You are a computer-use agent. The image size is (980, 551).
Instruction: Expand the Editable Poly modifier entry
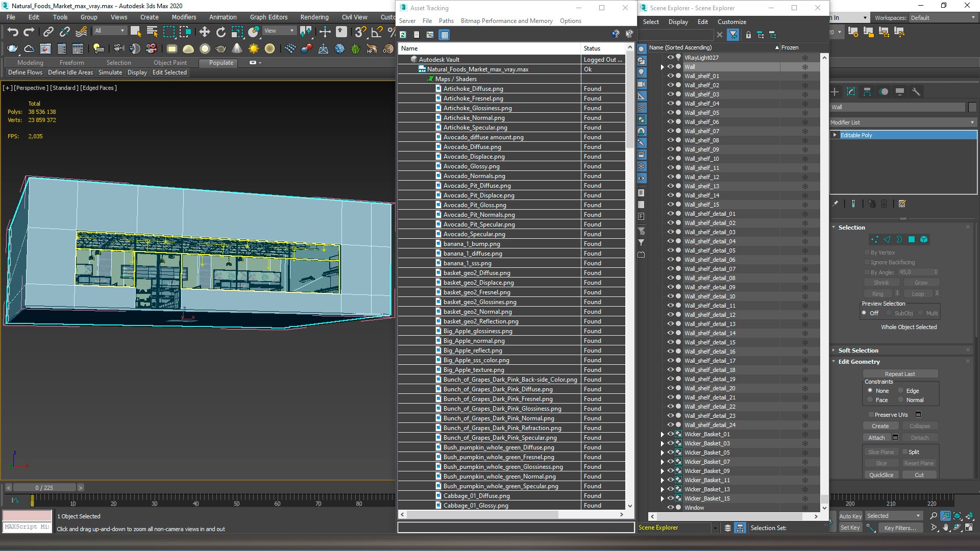pos(835,135)
